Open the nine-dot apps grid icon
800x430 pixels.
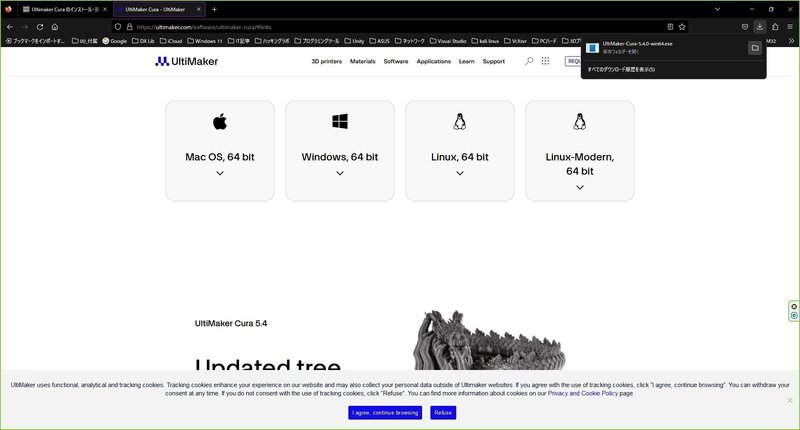tap(545, 61)
